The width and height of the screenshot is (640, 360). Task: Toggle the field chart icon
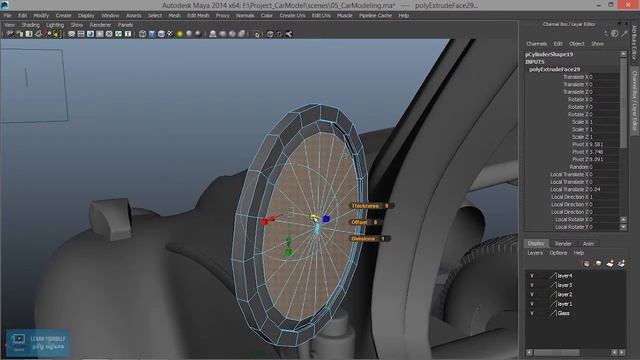(109, 34)
